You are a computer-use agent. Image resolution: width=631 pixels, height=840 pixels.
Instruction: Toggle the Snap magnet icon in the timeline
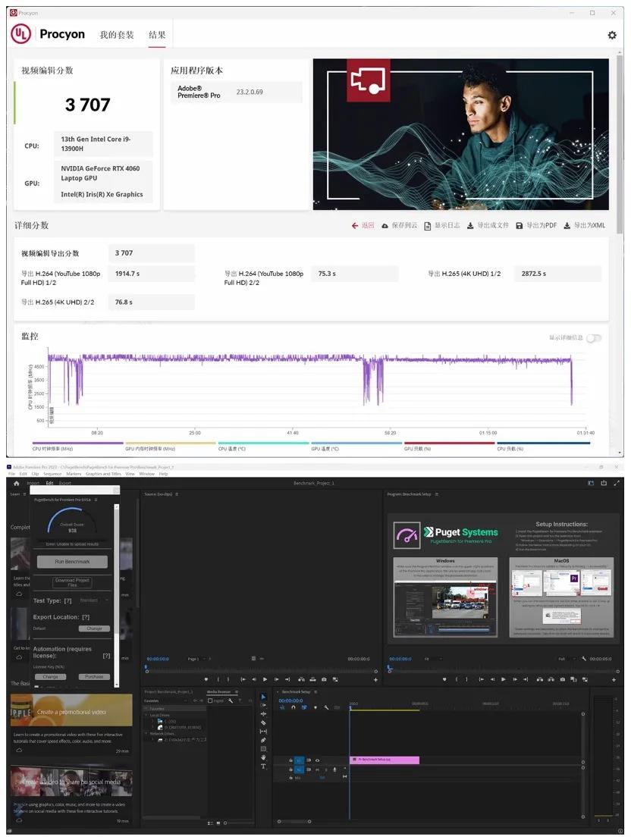(x=293, y=707)
